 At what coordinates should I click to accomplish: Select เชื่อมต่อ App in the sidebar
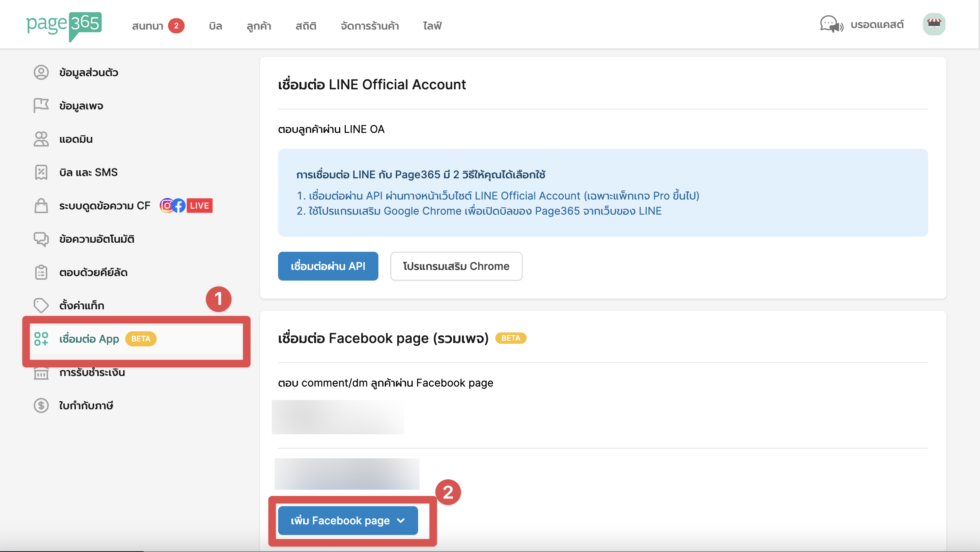point(89,339)
